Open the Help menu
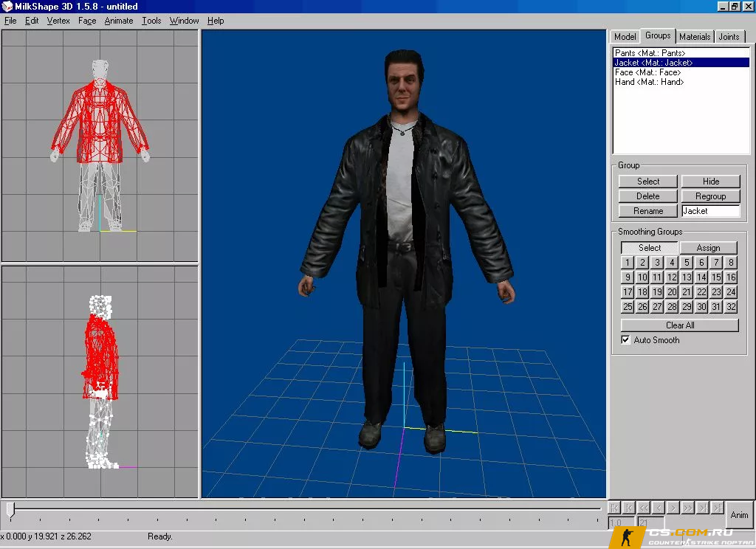The width and height of the screenshot is (756, 549). click(216, 21)
